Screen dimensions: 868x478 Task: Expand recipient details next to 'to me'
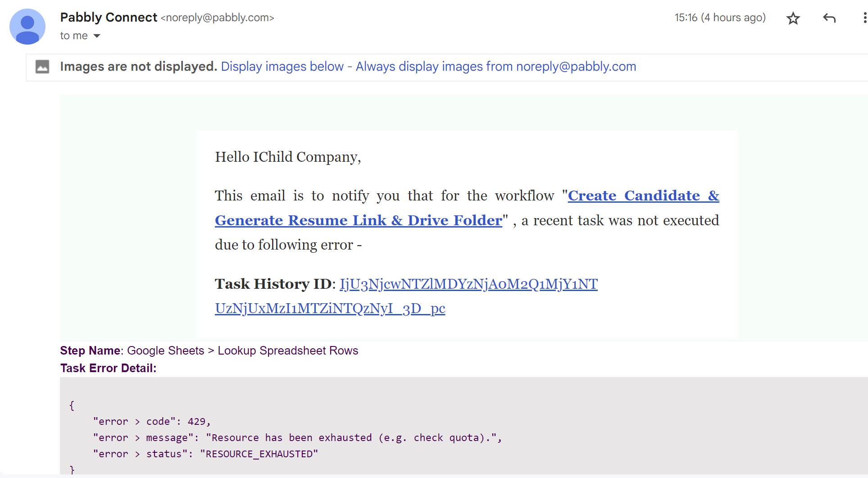click(96, 36)
